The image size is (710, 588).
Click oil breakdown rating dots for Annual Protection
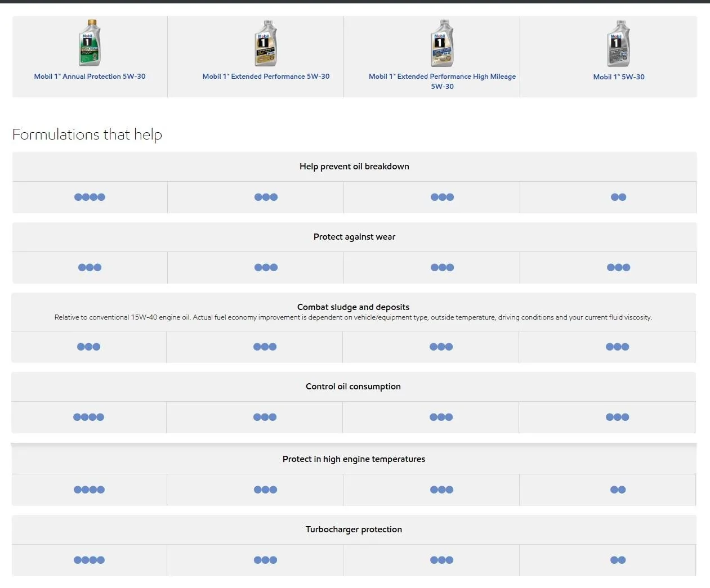point(90,197)
